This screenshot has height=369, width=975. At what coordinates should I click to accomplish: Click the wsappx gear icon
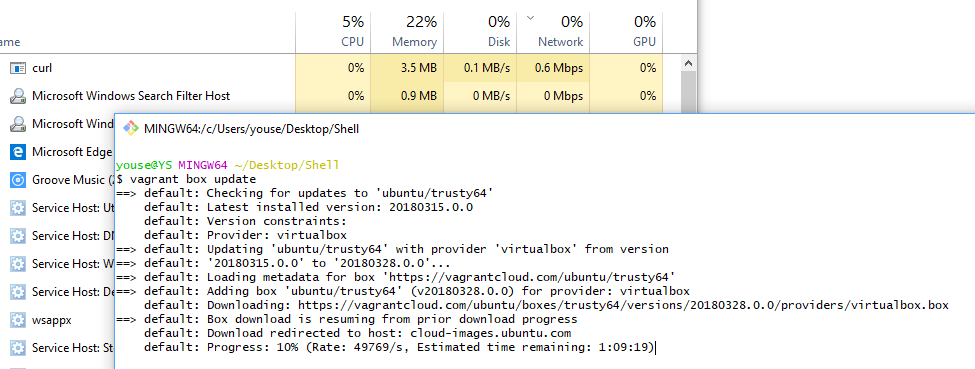pos(18,320)
